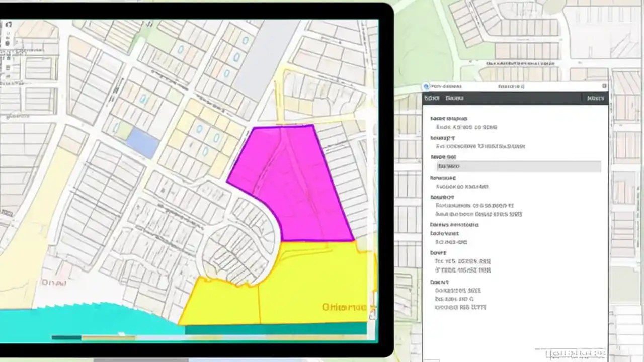Select the zoom tool on the left map sidebar
The height and width of the screenshot is (362, 644).
pos(8,33)
